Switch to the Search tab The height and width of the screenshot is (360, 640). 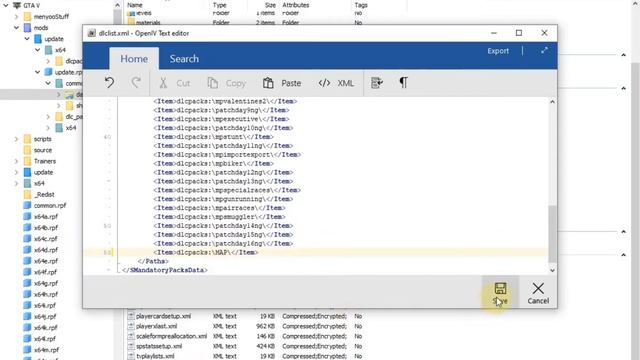[x=184, y=59]
